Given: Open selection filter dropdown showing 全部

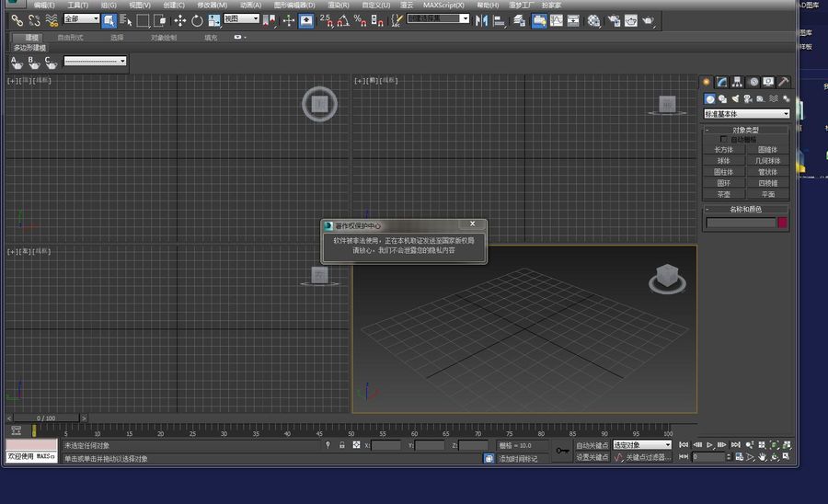Looking at the screenshot, I should (x=81, y=18).
